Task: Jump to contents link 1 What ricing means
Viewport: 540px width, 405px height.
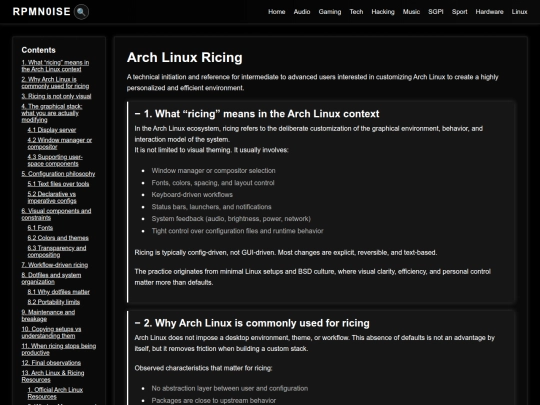Action: click(x=55, y=66)
